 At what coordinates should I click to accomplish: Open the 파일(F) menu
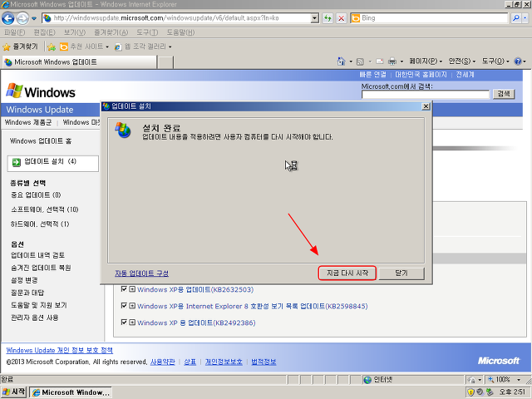point(14,32)
